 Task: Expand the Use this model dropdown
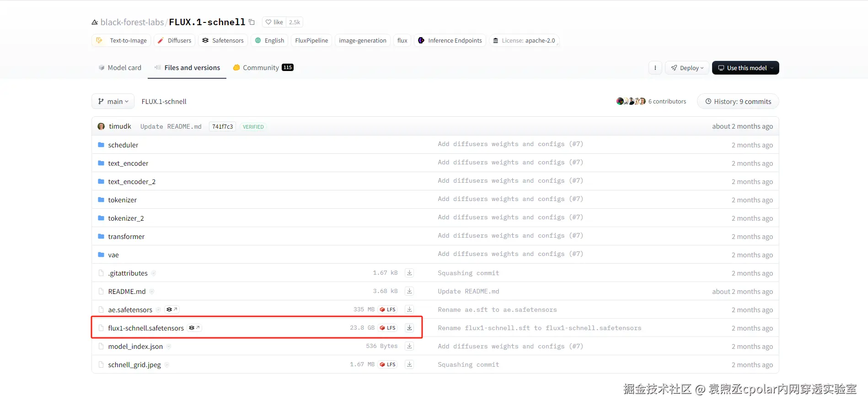click(745, 68)
